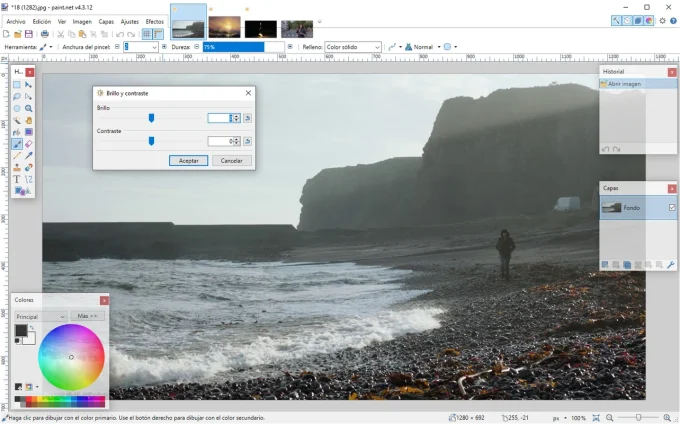The image size is (680, 424).
Task: Click the Save icon in toolbar
Action: coord(29,34)
